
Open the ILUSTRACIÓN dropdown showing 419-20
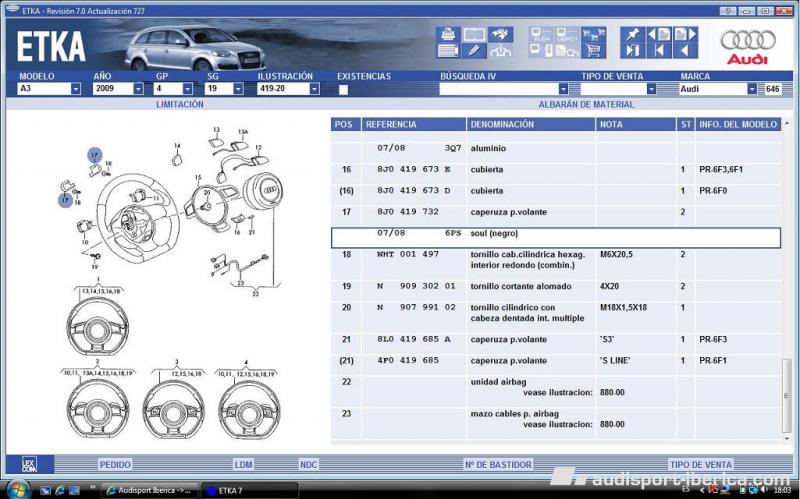click(x=314, y=89)
